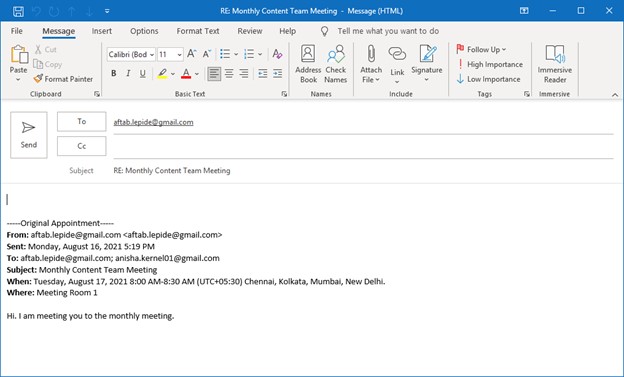The width and height of the screenshot is (624, 377).
Task: Open the Follow Up flag menu
Action: click(481, 49)
